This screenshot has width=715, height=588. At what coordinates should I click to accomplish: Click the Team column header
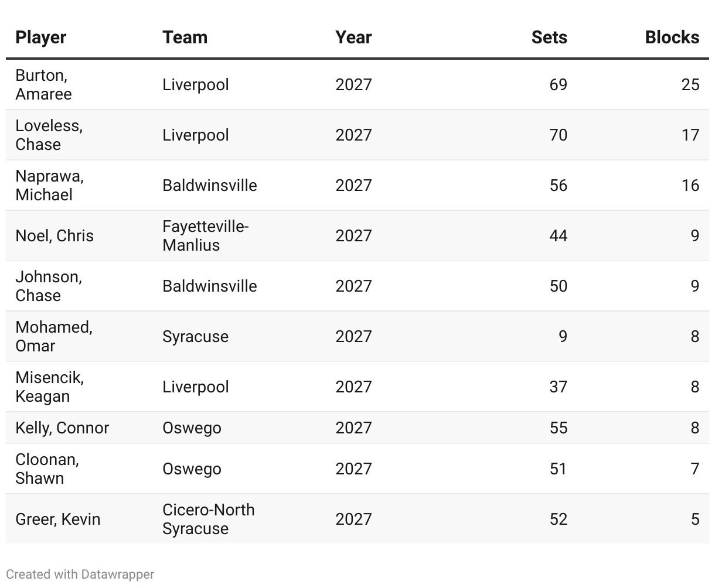(185, 37)
